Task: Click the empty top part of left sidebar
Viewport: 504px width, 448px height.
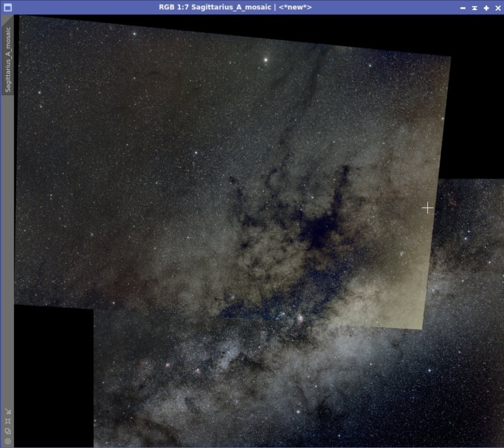Action: pos(7,19)
